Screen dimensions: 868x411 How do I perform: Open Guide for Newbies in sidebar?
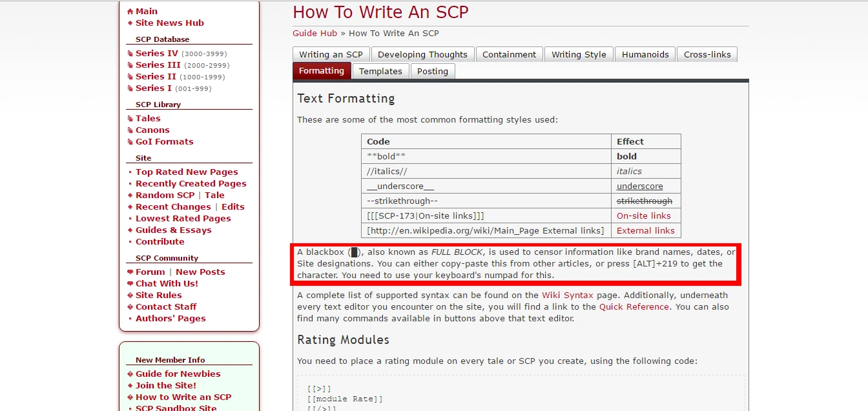click(178, 374)
